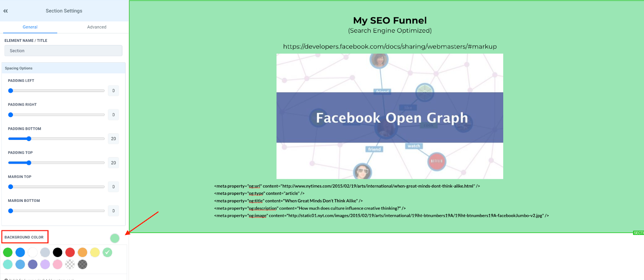The width and height of the screenshot is (644, 280).
Task: Open the General tab
Action: point(30,27)
